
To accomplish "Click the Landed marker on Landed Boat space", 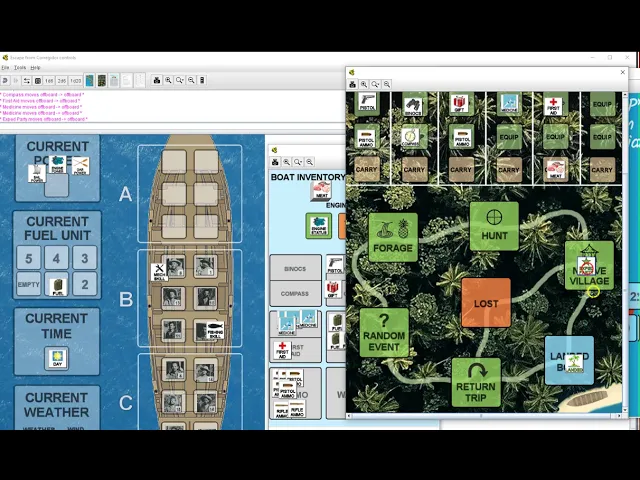I will [x=575, y=364].
